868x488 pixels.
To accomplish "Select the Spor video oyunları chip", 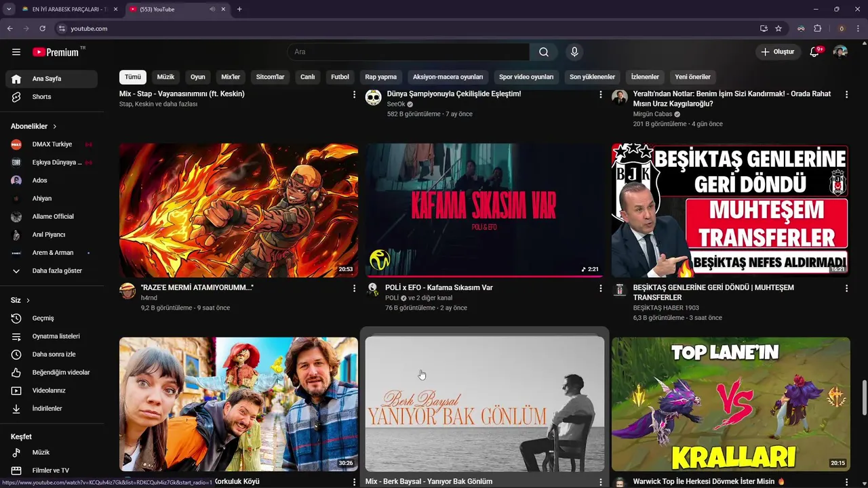I will [526, 77].
